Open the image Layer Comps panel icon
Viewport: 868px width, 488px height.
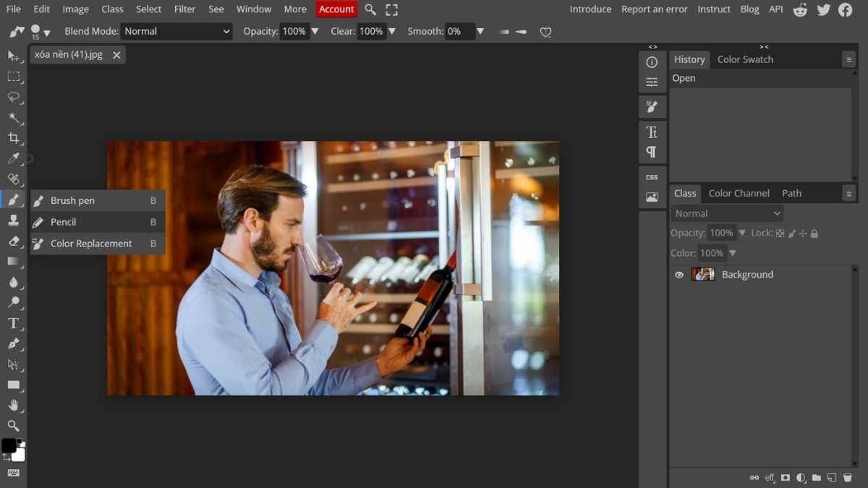click(x=652, y=197)
